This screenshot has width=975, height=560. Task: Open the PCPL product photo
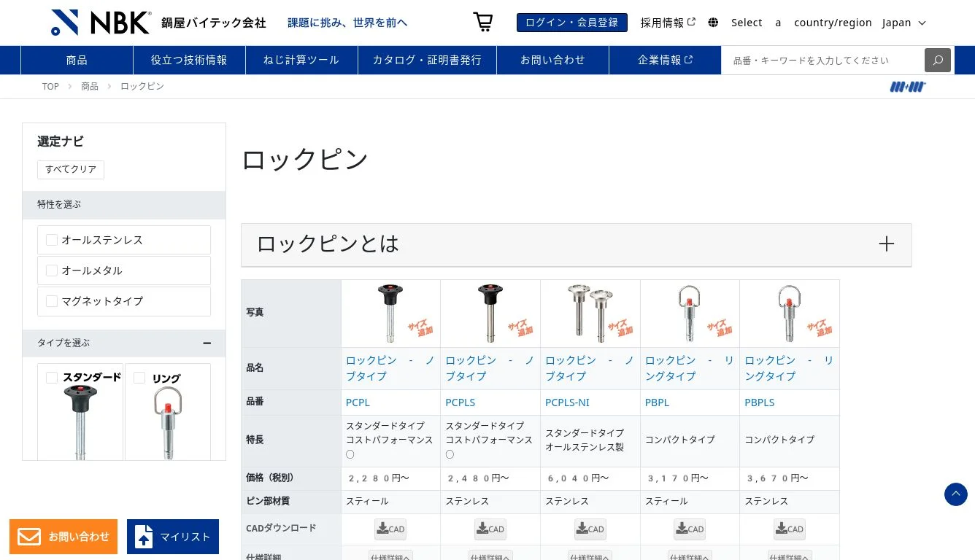point(391,314)
